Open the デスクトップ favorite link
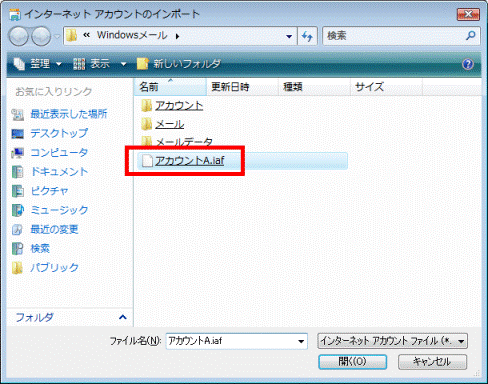This screenshot has height=384, width=488. coord(59,133)
